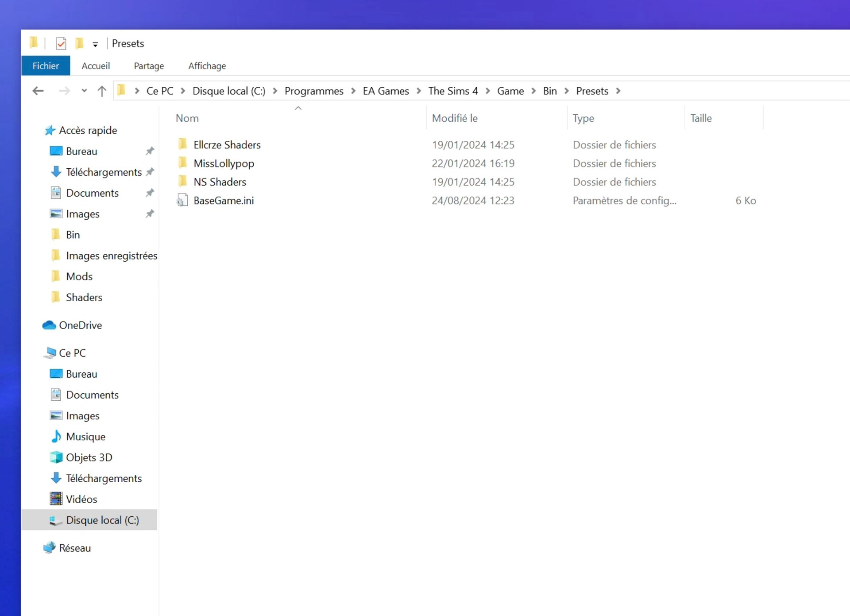Open the Objets 3D cube icon
850x616 pixels.
coord(56,457)
